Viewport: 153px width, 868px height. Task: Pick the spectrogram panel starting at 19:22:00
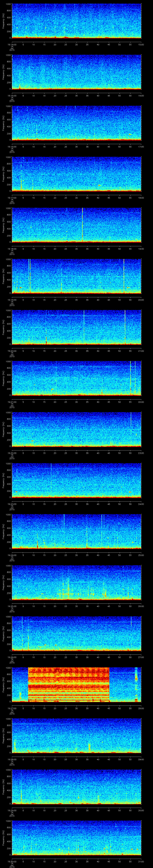pos(76,429)
